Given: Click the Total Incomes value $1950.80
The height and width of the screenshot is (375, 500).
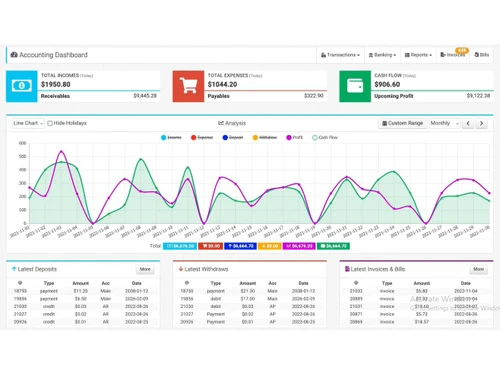Looking at the screenshot, I should click(56, 84).
